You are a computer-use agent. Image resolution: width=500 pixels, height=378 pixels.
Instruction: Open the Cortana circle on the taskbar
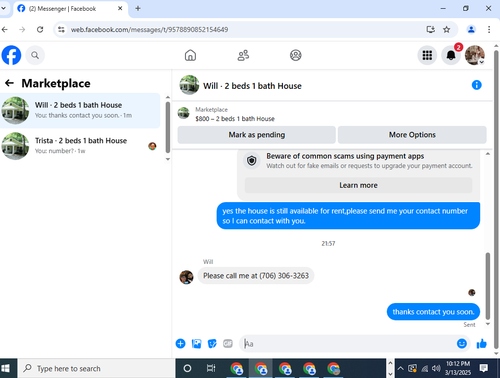[187, 368]
